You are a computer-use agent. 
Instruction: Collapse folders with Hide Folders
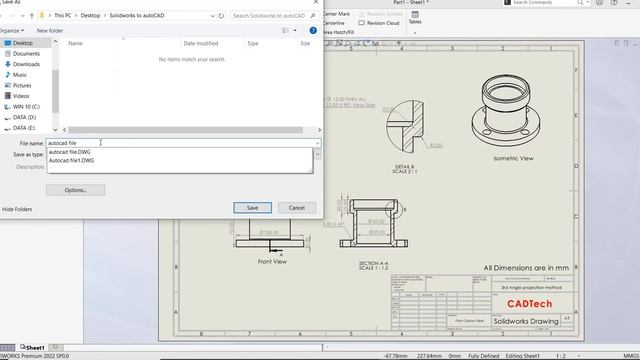[x=16, y=209]
